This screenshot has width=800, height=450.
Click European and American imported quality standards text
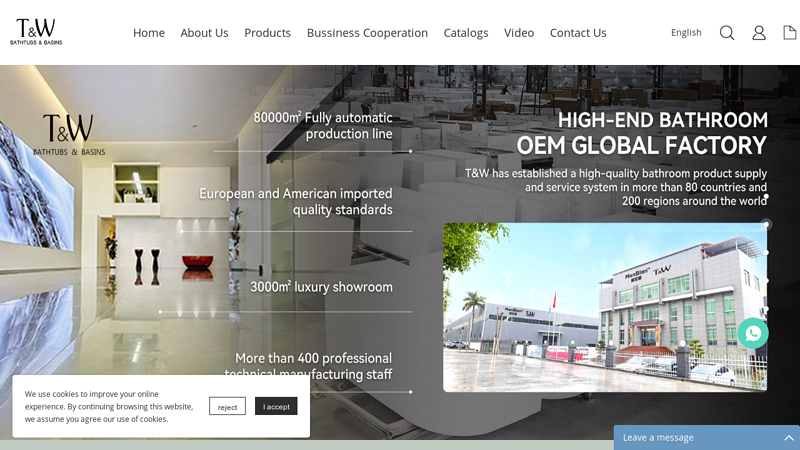(x=296, y=202)
